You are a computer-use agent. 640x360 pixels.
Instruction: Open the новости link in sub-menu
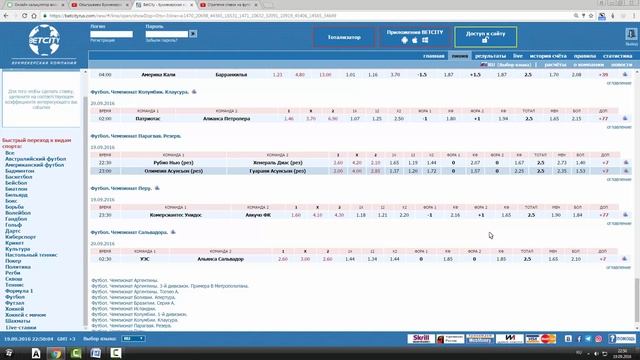pyautogui.click(x=622, y=64)
